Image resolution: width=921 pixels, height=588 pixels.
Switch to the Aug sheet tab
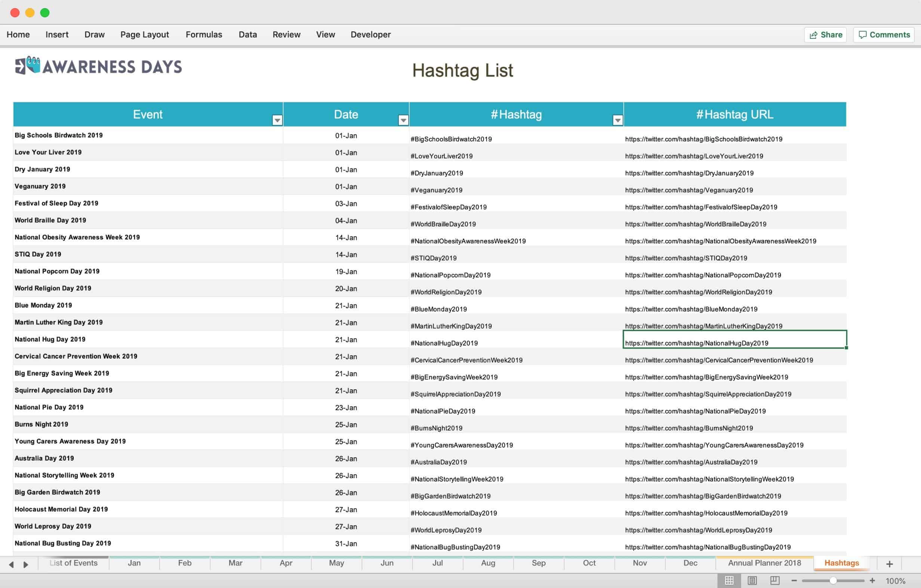coord(488,563)
